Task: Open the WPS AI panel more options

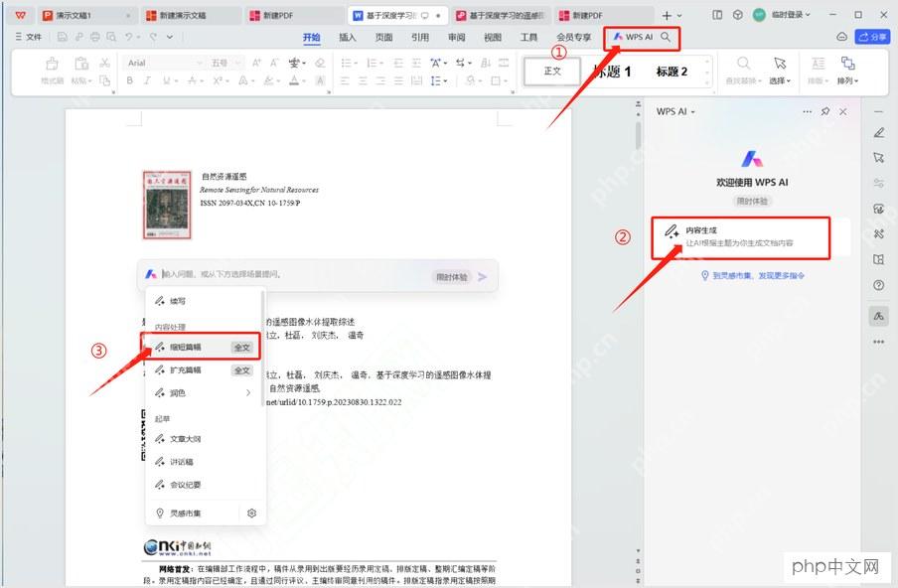Action: [807, 111]
